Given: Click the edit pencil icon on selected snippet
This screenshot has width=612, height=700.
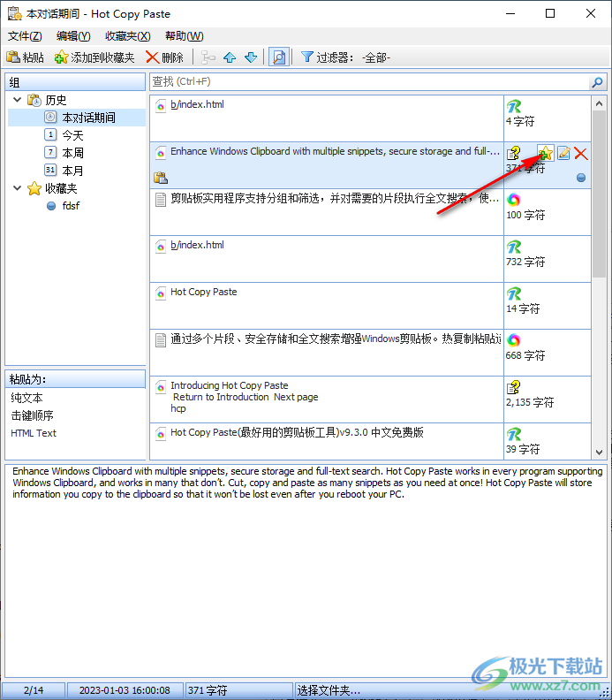Looking at the screenshot, I should (563, 153).
